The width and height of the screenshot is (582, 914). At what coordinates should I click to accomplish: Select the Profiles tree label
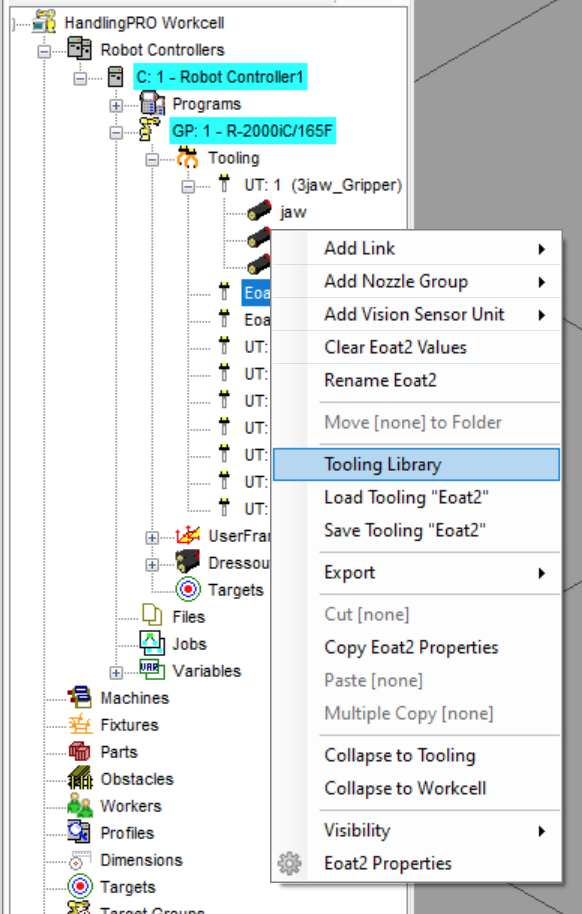(x=127, y=833)
